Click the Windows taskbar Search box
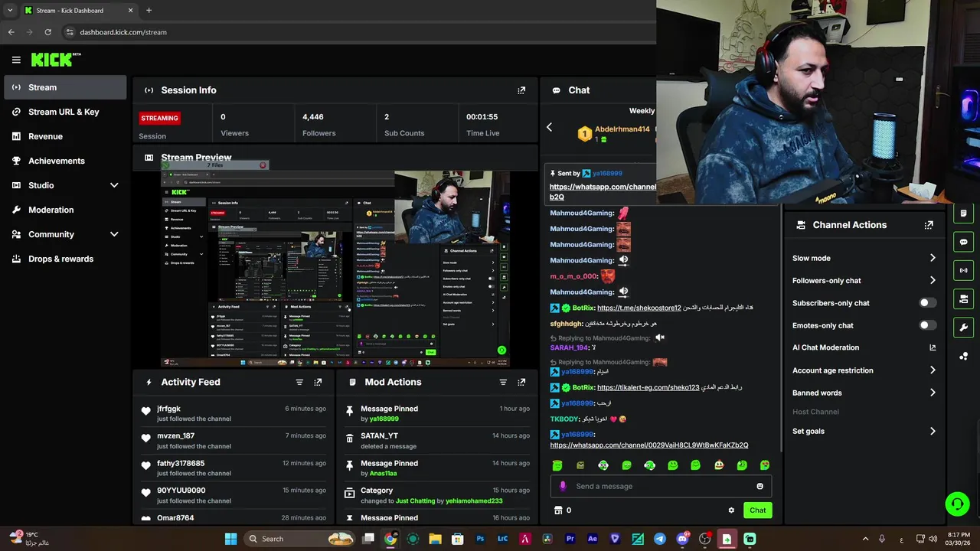The image size is (980, 551). (x=299, y=539)
